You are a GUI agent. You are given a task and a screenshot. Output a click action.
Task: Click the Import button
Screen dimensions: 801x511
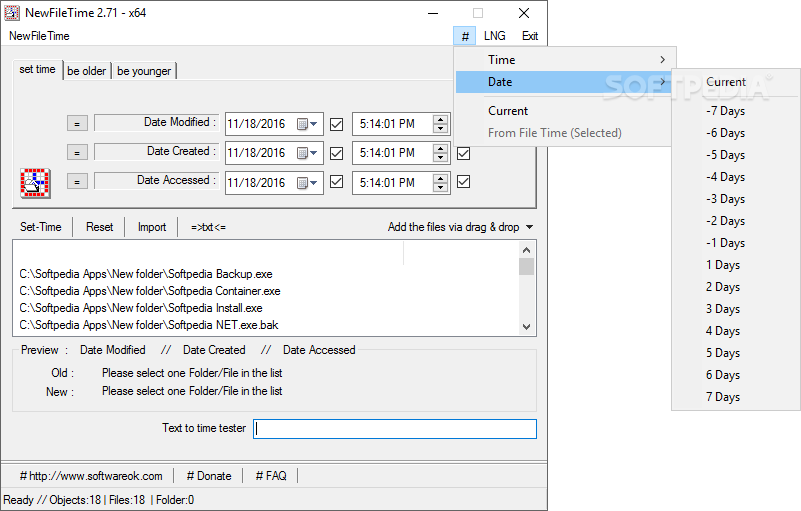pyautogui.click(x=152, y=227)
